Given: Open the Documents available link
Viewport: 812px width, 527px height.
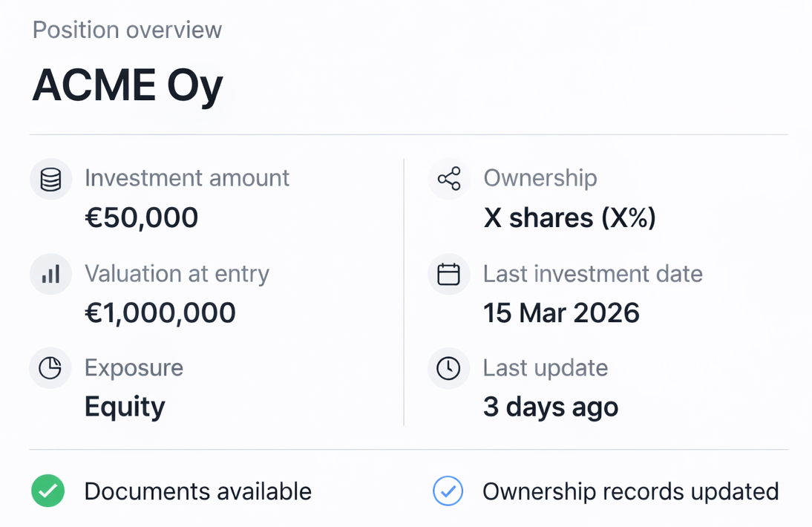Looking at the screenshot, I should click(197, 491).
